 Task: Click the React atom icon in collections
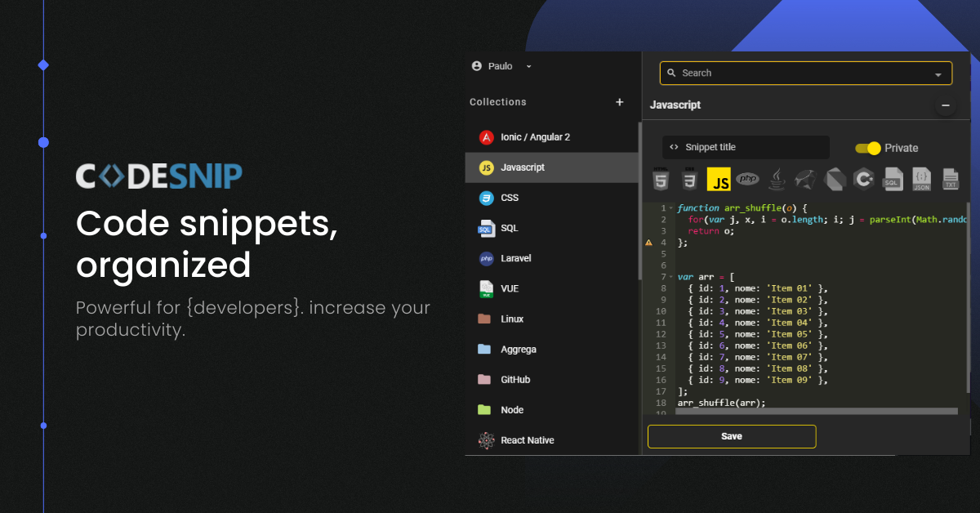[486, 440]
